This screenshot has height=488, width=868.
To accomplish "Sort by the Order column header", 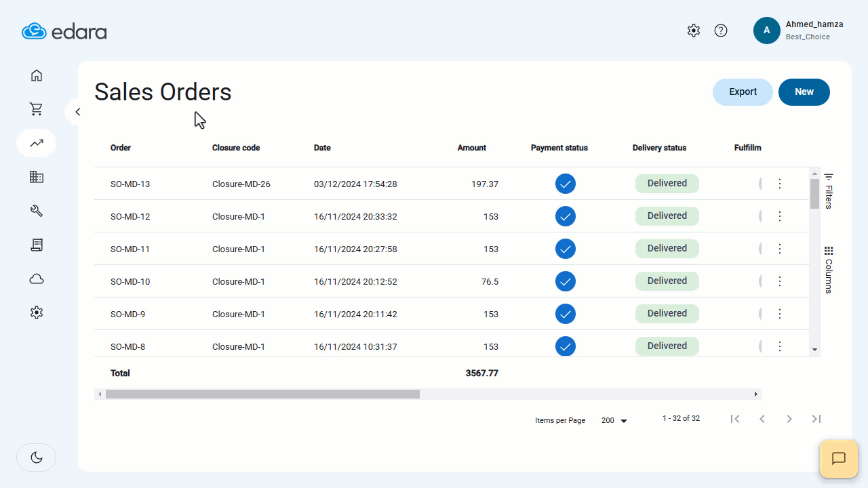I will click(121, 148).
